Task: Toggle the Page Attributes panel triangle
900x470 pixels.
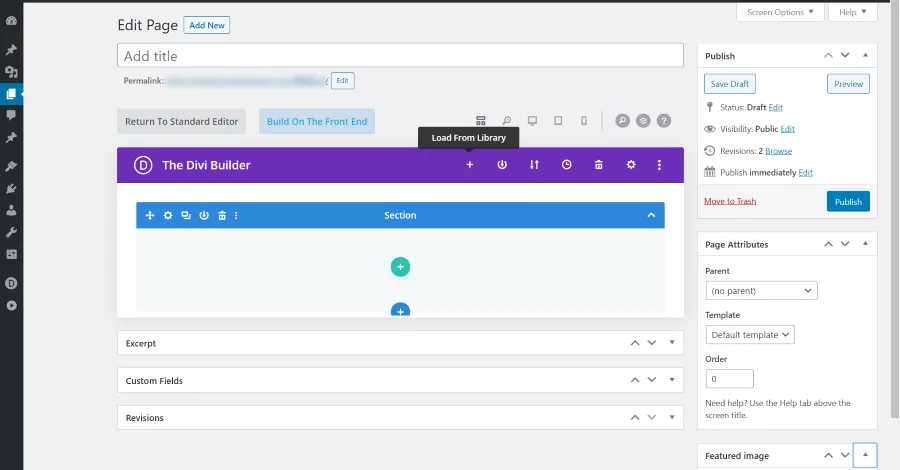Action: (x=865, y=243)
